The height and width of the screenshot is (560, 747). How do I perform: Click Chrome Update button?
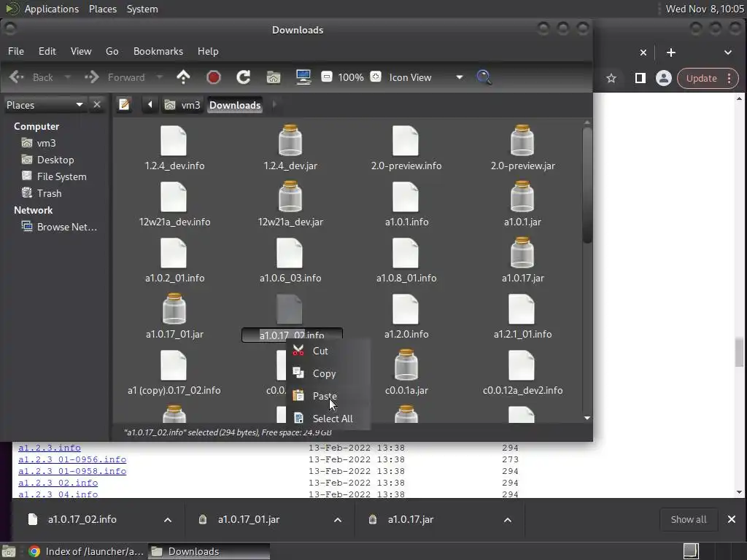708,78
